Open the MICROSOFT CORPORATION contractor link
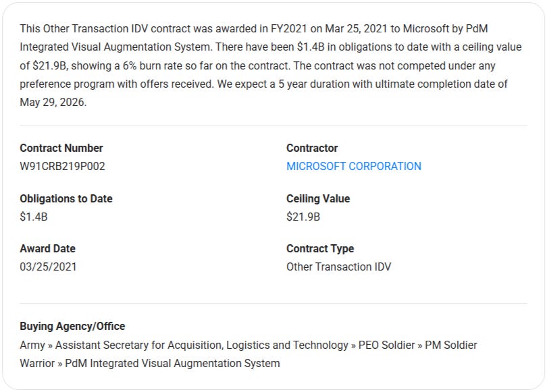547x392 pixels. point(353,166)
